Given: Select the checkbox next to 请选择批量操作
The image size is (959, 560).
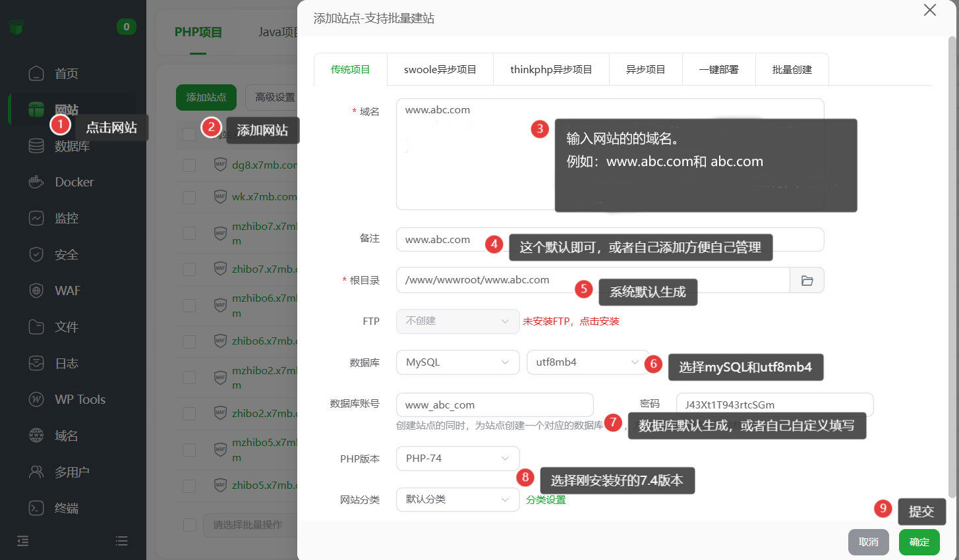Looking at the screenshot, I should [x=190, y=524].
